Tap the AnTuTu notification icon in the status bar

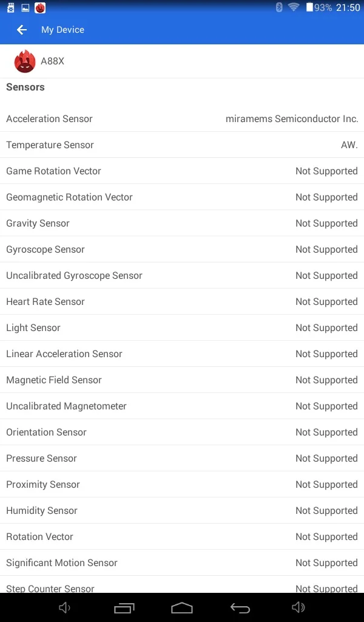pos(40,7)
